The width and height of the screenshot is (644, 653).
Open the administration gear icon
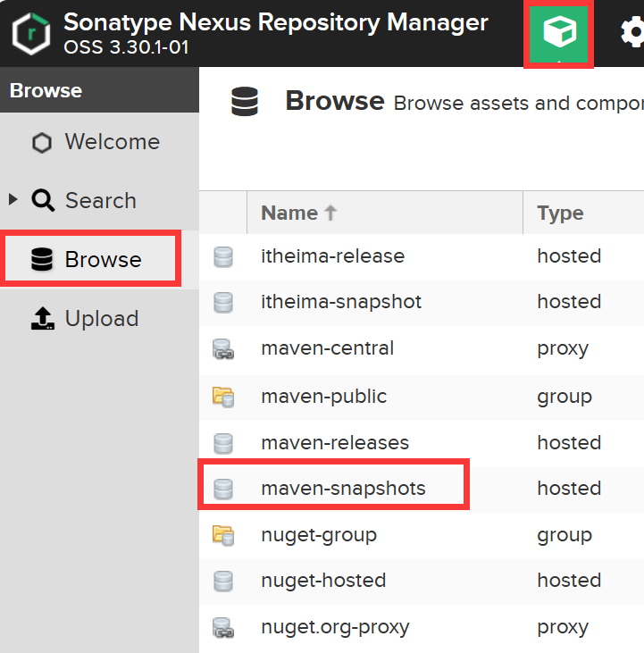[632, 32]
